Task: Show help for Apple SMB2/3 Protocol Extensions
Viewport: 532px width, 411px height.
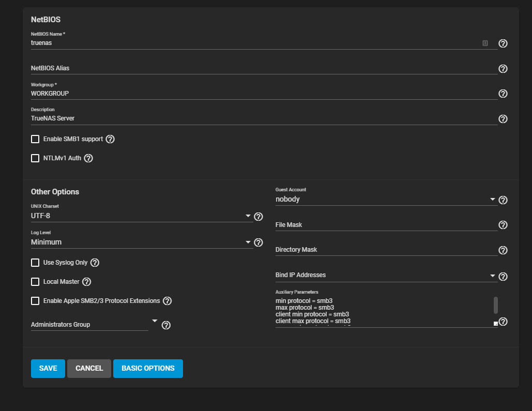Action: click(x=167, y=301)
